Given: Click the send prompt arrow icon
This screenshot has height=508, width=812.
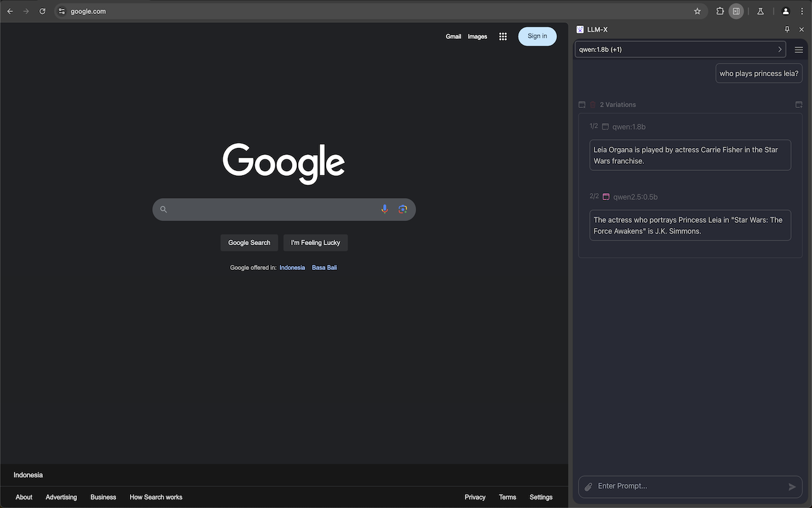Looking at the screenshot, I should click(x=792, y=486).
